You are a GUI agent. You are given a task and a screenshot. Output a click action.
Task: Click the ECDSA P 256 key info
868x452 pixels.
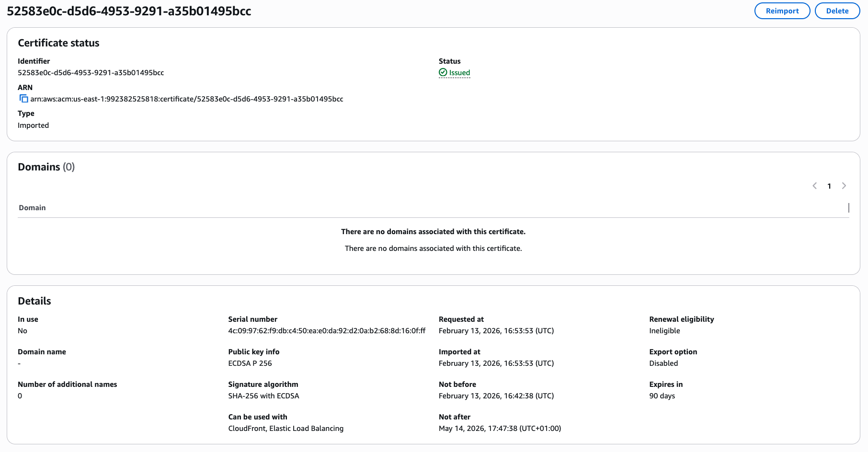pos(250,363)
